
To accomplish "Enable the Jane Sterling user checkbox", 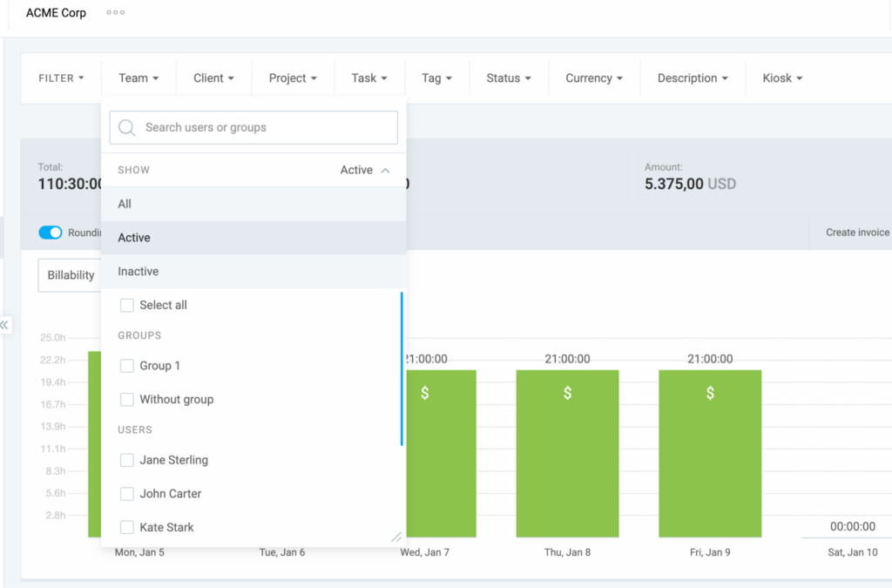I will click(x=127, y=460).
